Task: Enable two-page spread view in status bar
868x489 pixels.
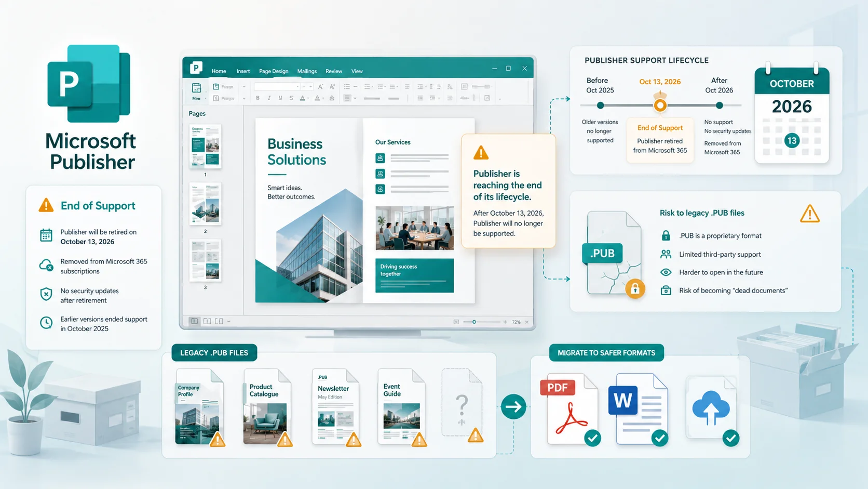Action: [x=219, y=322]
